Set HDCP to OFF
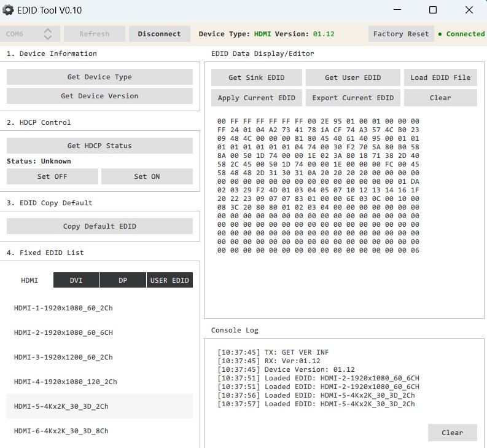Viewport: 487px width, 448px height. point(52,176)
